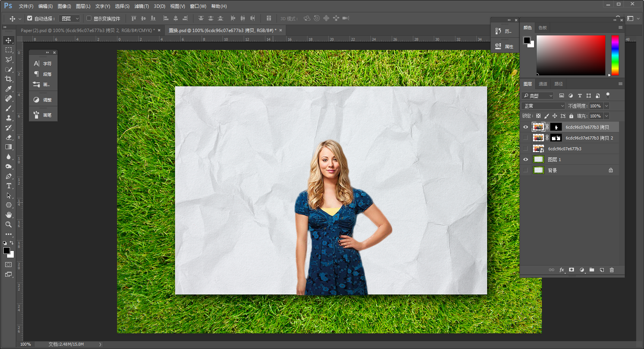Image resolution: width=644 pixels, height=349 pixels.
Task: Enable Show Transform Controls checkbox
Action: pos(89,18)
